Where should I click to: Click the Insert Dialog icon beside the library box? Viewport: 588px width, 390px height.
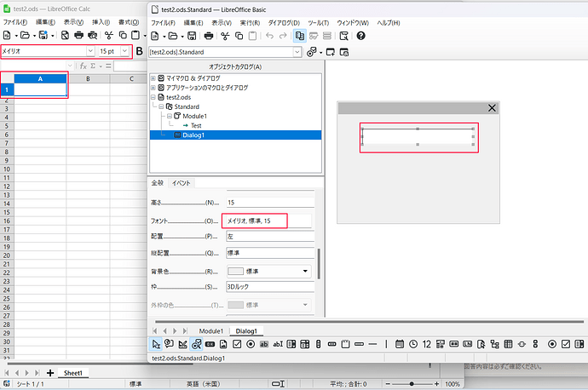(x=331, y=52)
